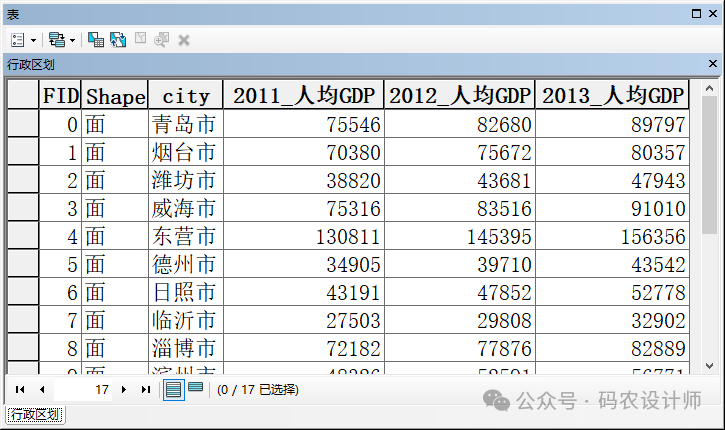Select the 行政区划 tab at bottom

point(35,415)
